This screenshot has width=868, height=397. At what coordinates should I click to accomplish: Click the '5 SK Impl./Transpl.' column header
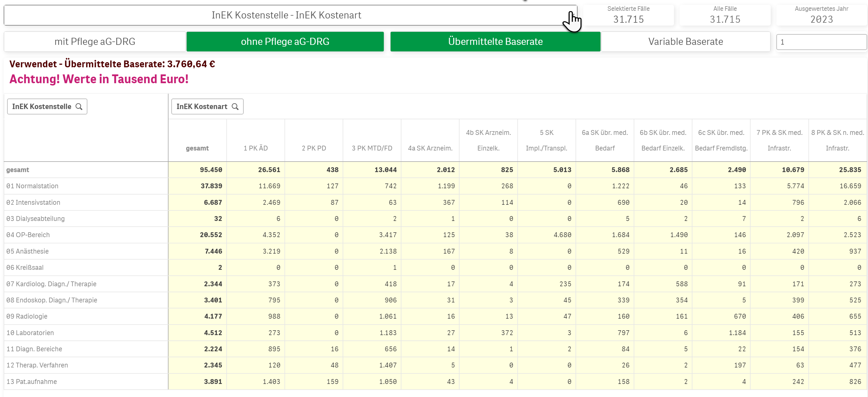[x=546, y=140]
